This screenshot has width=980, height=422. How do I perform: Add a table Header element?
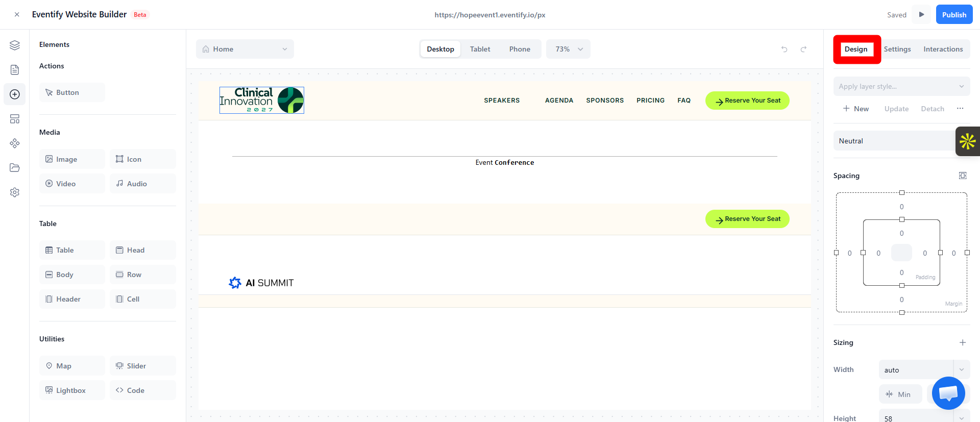[72, 299]
